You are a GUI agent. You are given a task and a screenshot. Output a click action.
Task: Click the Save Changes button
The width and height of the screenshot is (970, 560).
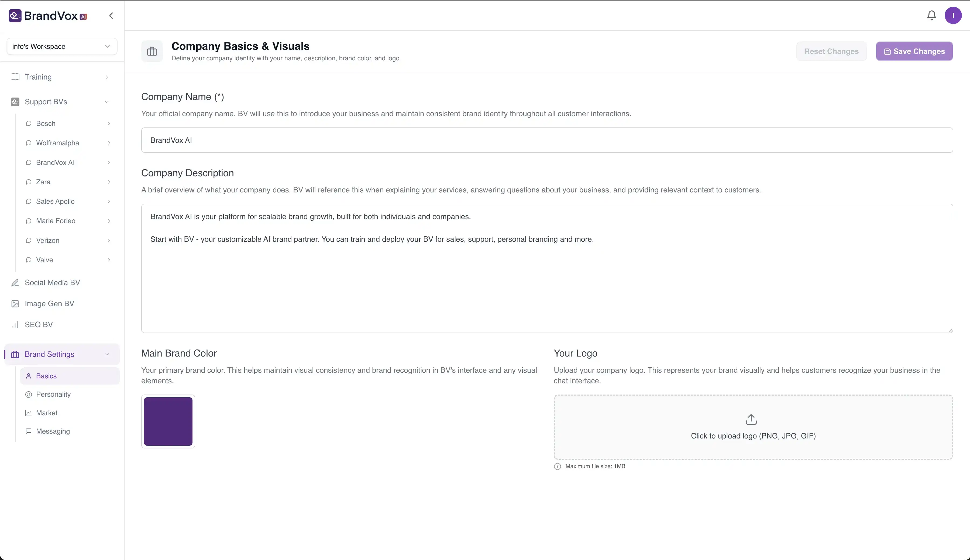(914, 51)
